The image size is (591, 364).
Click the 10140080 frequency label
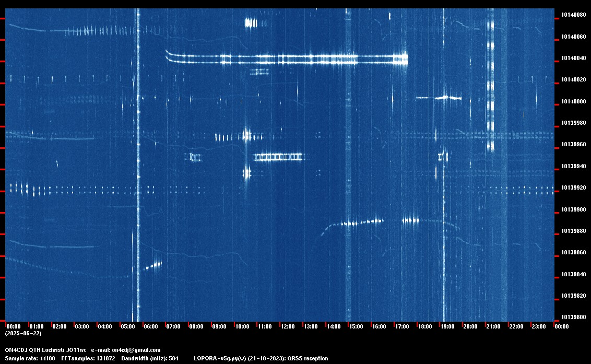[x=574, y=15]
